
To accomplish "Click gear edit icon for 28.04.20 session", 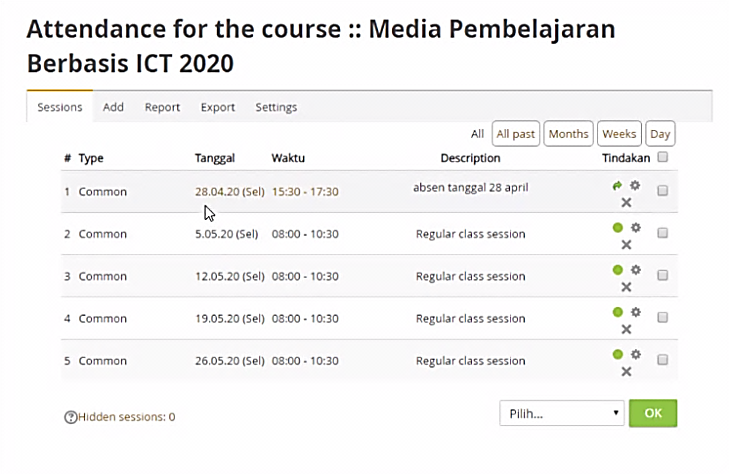I will [635, 185].
